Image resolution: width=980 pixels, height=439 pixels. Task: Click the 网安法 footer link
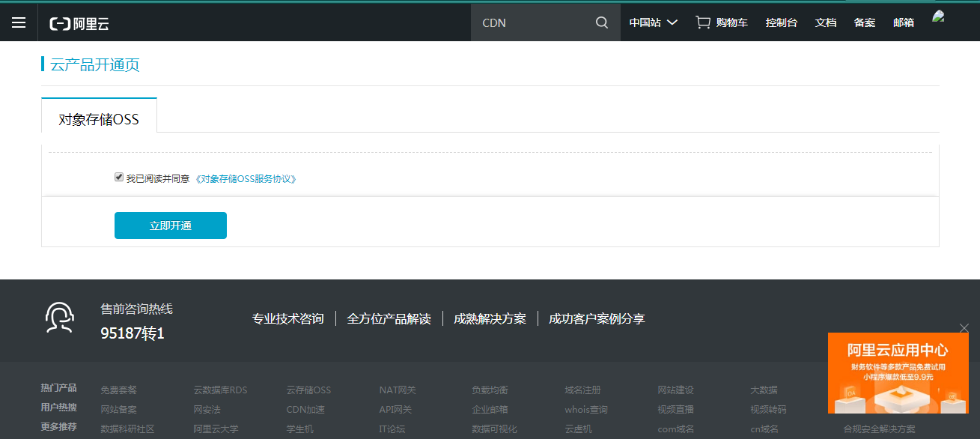coord(207,410)
